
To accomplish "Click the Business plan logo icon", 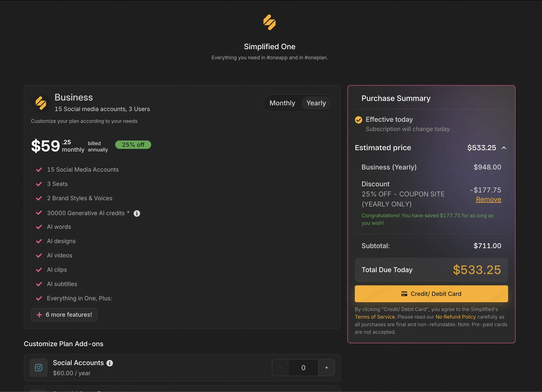I will click(41, 103).
